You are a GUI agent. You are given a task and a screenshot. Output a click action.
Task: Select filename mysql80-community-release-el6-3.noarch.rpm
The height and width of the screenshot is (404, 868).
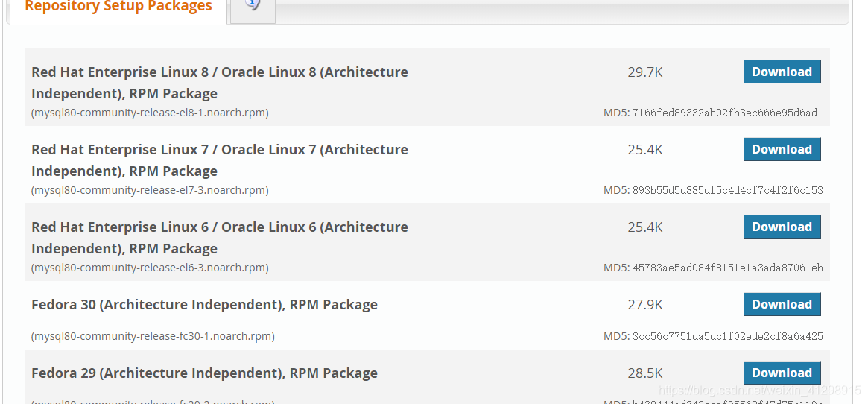pos(150,268)
